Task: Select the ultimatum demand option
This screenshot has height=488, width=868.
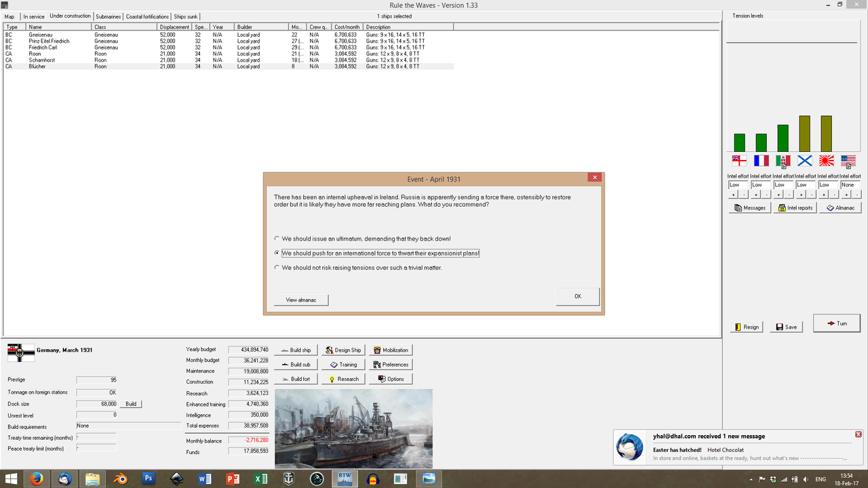Action: coord(277,239)
